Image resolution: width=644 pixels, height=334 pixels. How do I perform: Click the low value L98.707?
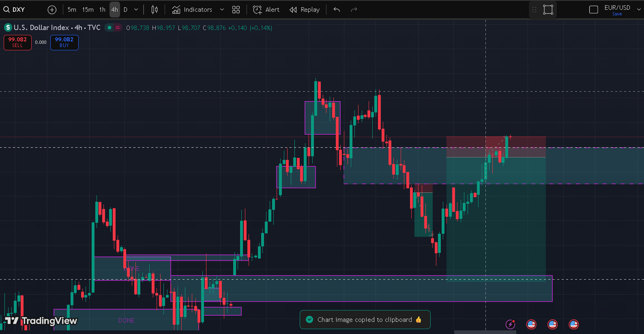[189, 27]
